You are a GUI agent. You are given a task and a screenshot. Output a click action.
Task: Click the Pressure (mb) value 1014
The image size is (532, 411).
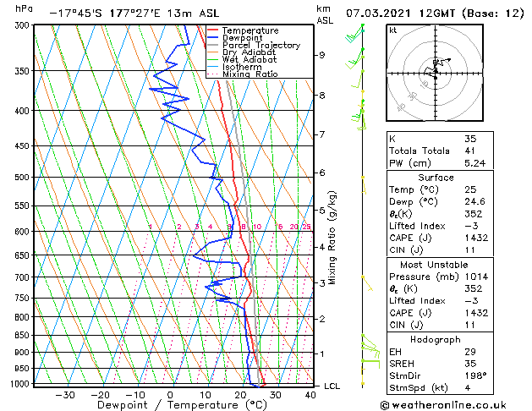pyautogui.click(x=476, y=277)
